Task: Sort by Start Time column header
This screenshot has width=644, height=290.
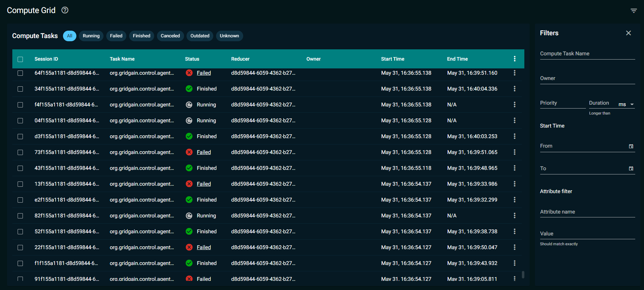Action: 392,59
